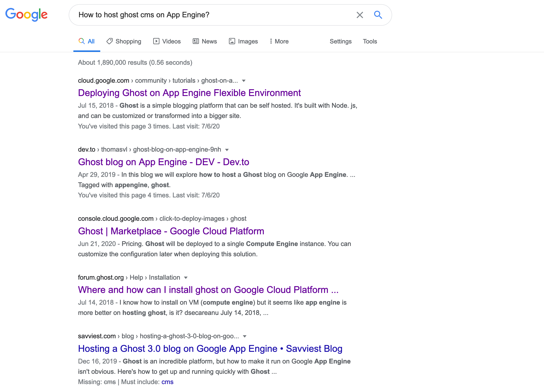Click the blue magnifier search icon
The image size is (544, 392).
click(378, 15)
